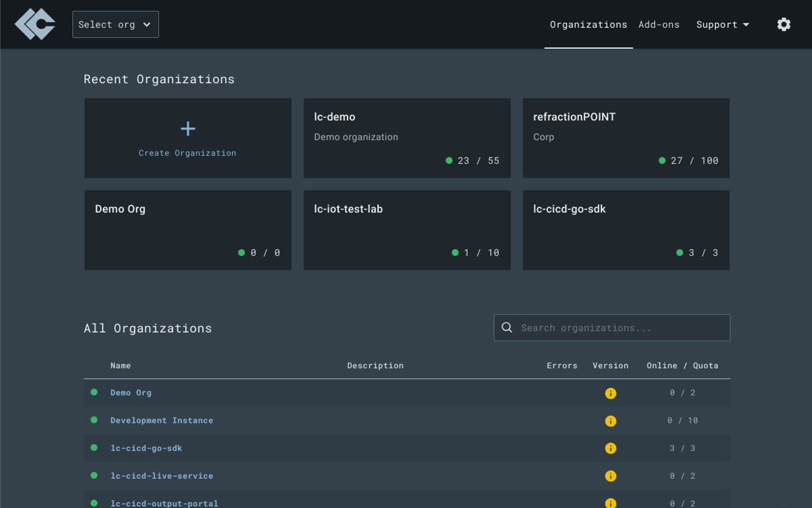Open the lc-demo organization card
The image size is (812, 508).
[x=407, y=138]
